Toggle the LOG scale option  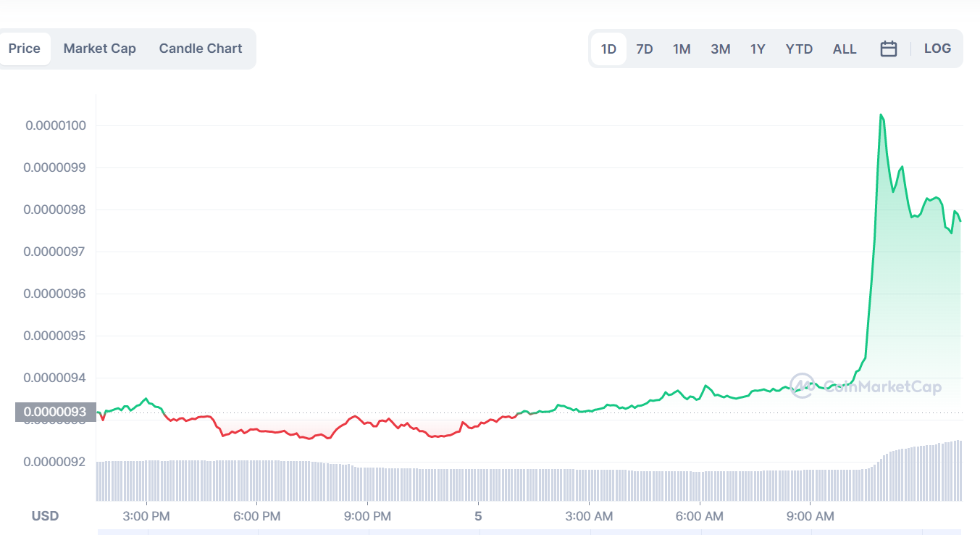(937, 49)
